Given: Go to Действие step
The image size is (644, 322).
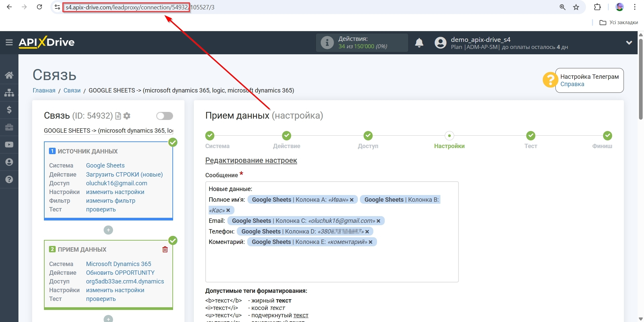Looking at the screenshot, I should click(x=286, y=136).
